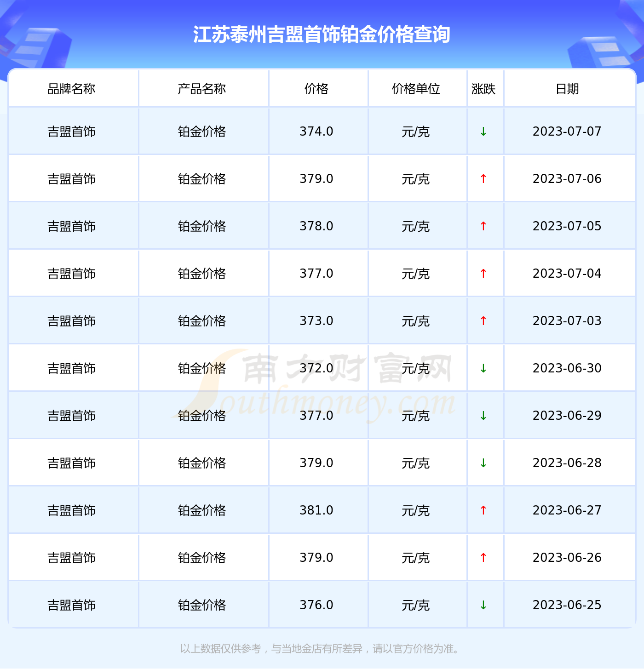Click date 2023-07-07

[567, 132]
